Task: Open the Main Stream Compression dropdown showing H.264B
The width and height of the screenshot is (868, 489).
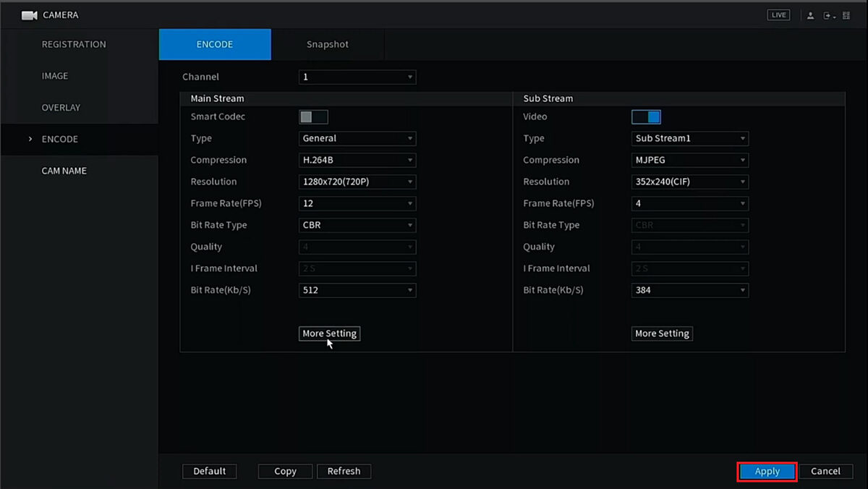Action: [x=357, y=160]
